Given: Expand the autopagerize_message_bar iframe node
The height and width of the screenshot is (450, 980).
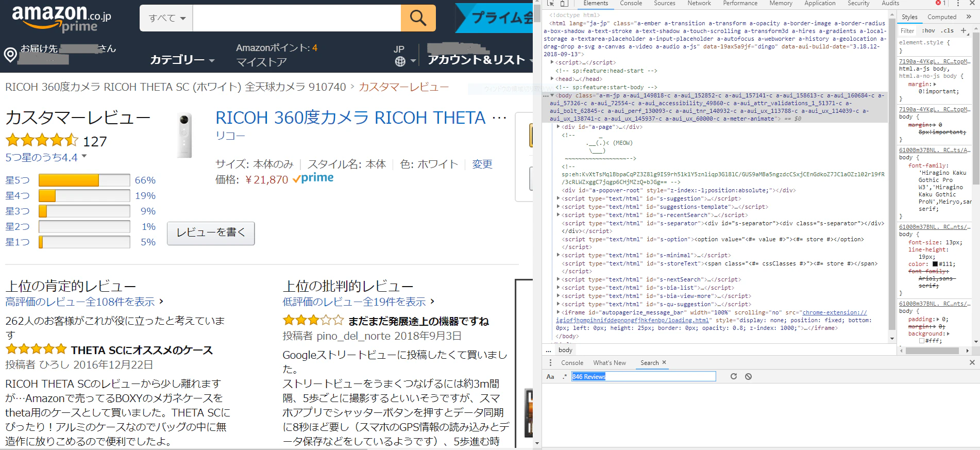Looking at the screenshot, I should pos(559,312).
